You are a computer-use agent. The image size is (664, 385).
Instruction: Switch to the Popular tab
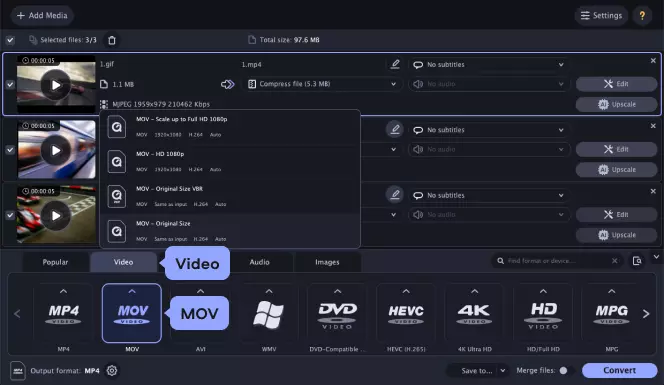pos(55,262)
